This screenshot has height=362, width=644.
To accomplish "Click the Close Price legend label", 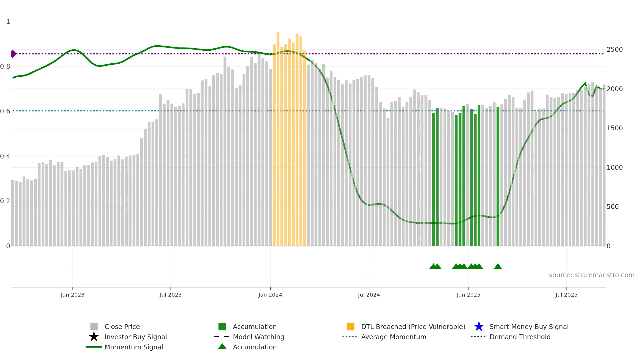I will point(122,327).
